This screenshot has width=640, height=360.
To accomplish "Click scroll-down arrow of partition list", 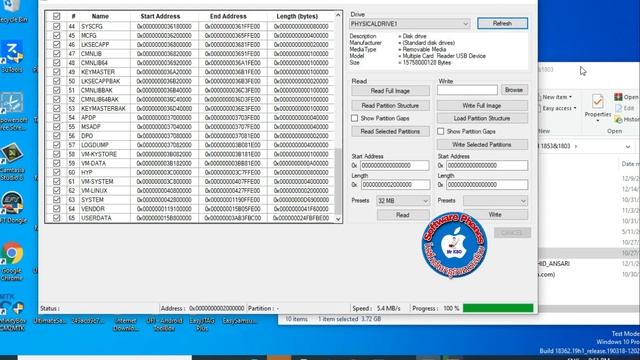I will [x=338, y=219].
